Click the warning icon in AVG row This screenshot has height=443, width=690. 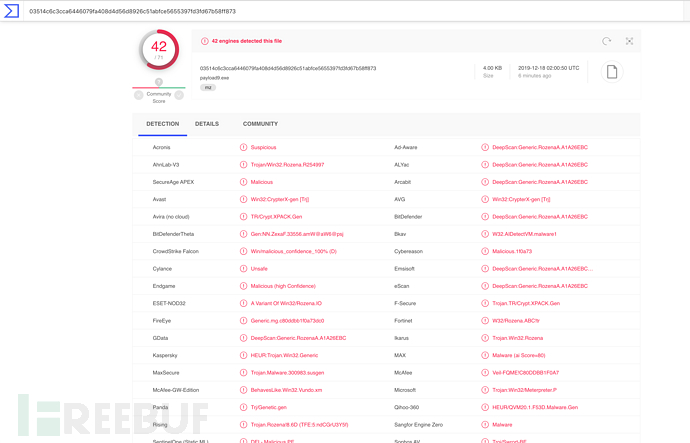point(485,199)
